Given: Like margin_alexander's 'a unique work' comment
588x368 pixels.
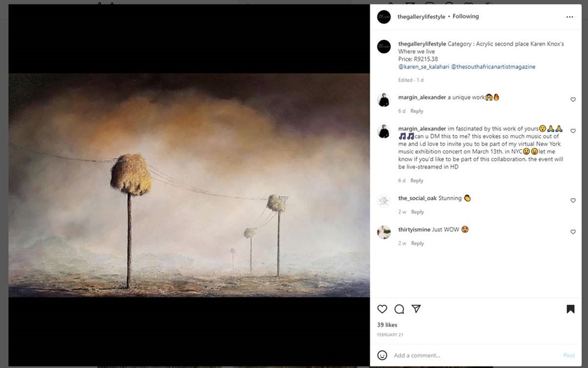Looking at the screenshot, I should point(572,100).
